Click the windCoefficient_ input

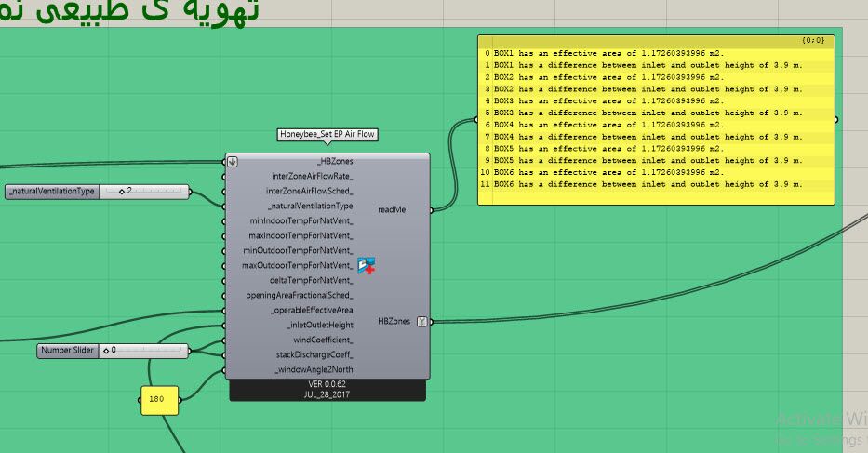click(x=323, y=340)
